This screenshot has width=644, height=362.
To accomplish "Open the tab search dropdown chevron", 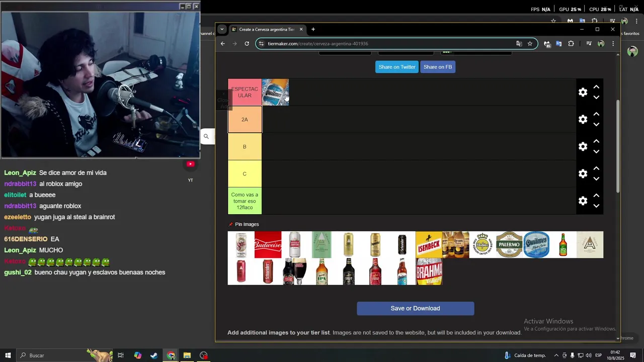I will [222, 29].
